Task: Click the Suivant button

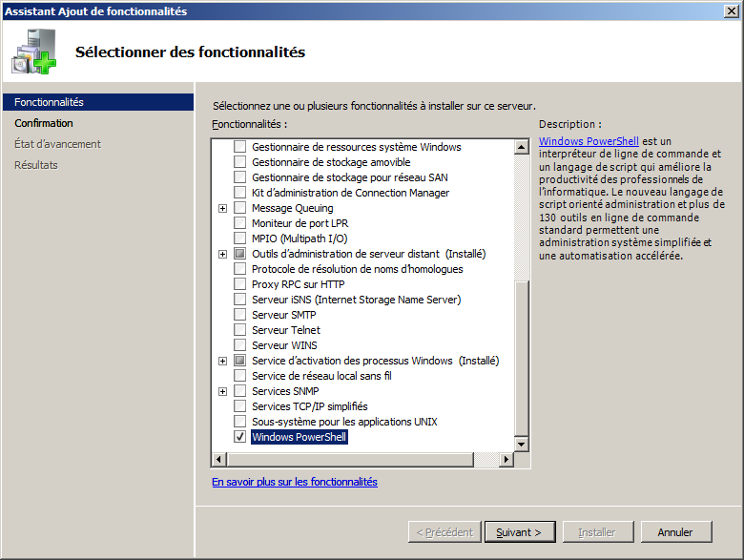Action: pos(519,532)
